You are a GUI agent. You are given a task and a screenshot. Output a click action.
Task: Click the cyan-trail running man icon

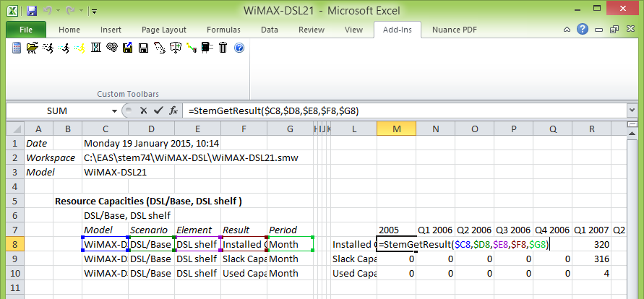click(x=64, y=48)
